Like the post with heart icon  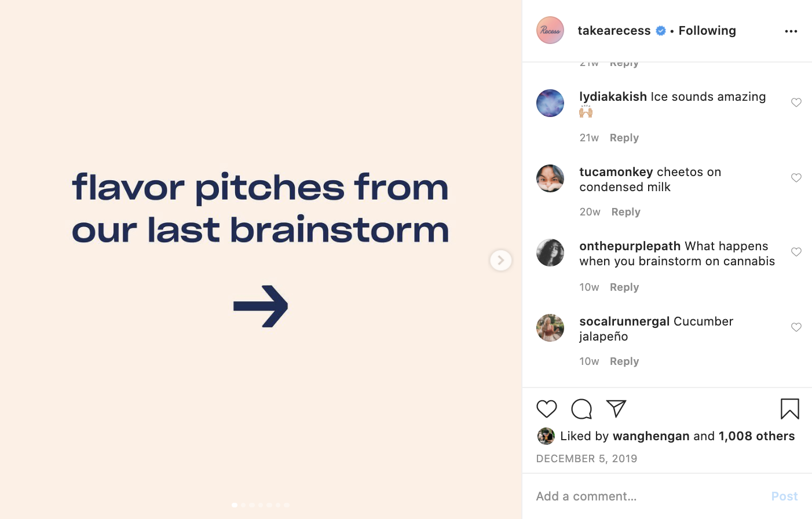pyautogui.click(x=546, y=409)
